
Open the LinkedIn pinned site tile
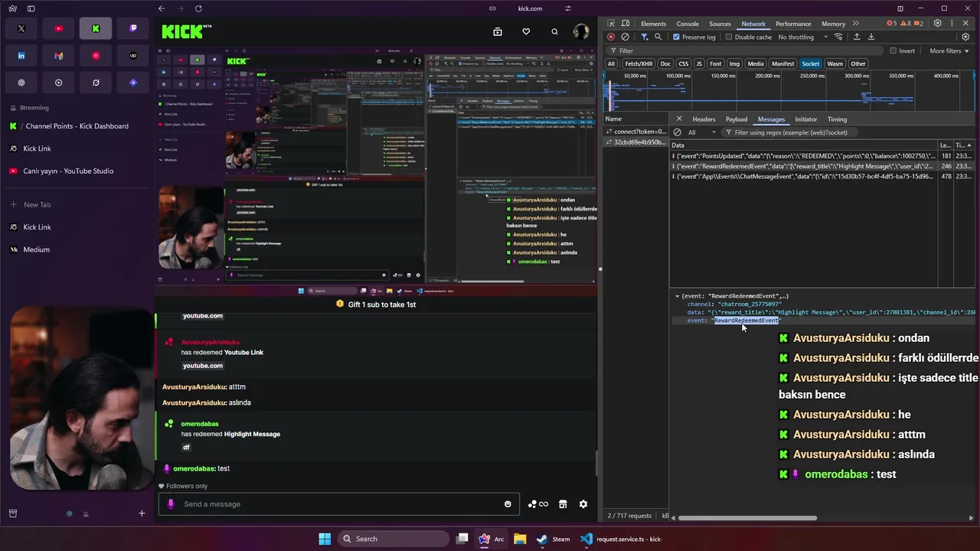21,56
